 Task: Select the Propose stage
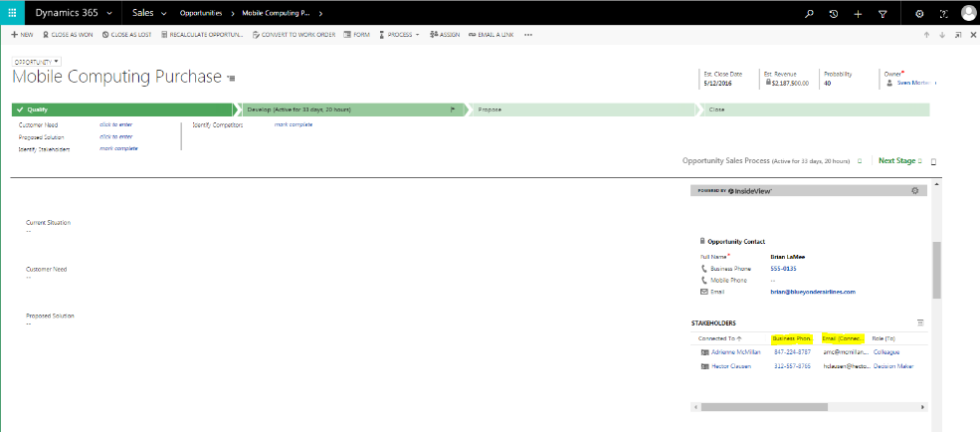[584, 109]
